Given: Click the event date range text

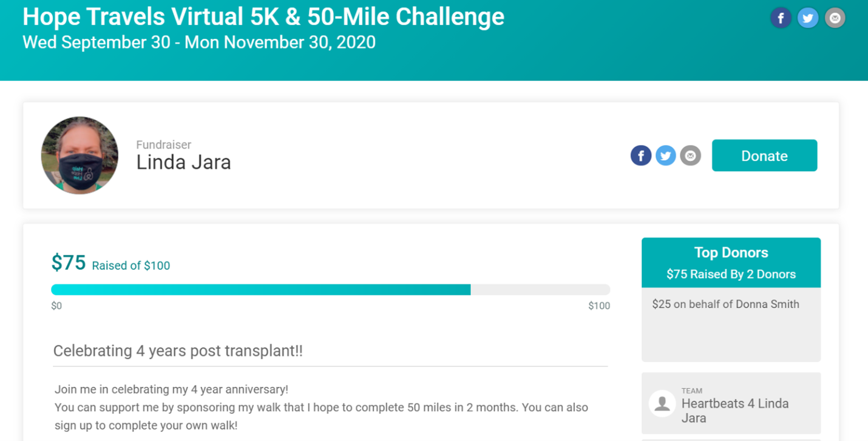Looking at the screenshot, I should (x=199, y=42).
